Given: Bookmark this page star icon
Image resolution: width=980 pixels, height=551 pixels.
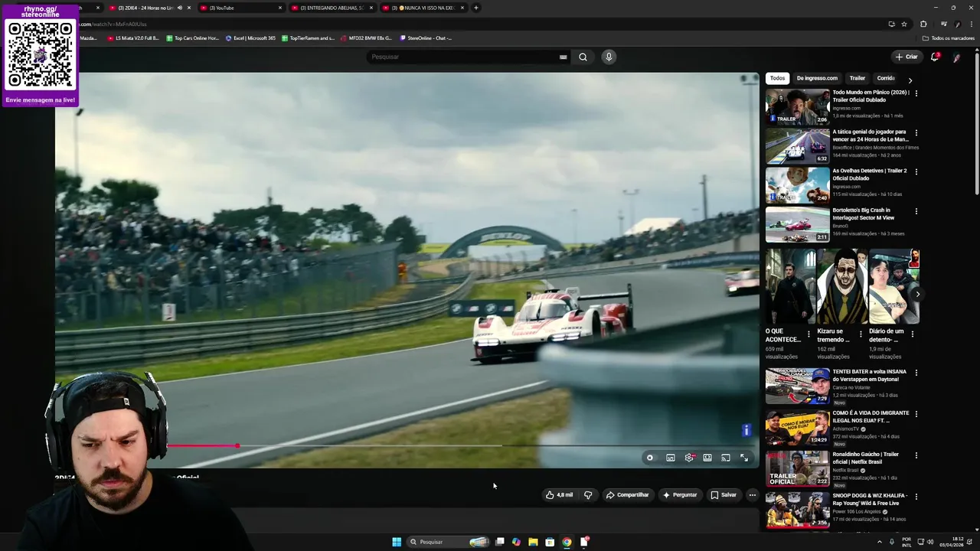Looking at the screenshot, I should [904, 24].
